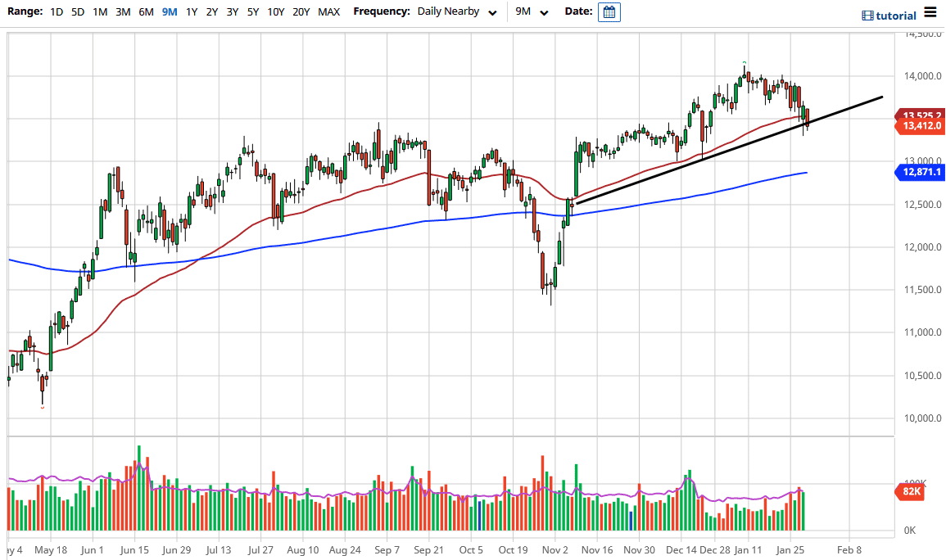This screenshot has height=560, width=946.
Task: Click the 82K volume label
Action: pyautogui.click(x=911, y=491)
